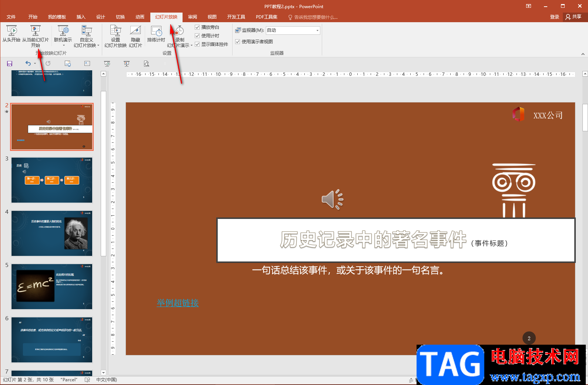Open 自定义幻灯片放映 custom show
This screenshot has width=588, height=385.
pyautogui.click(x=87, y=36)
